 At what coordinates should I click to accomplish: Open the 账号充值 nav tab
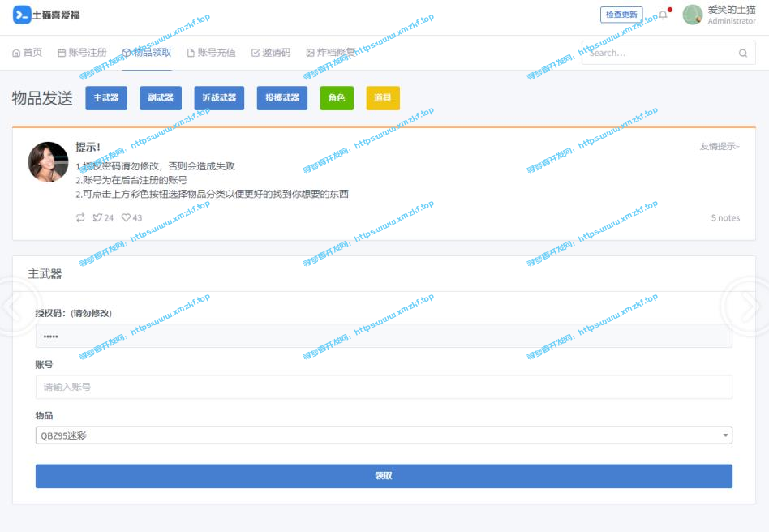[x=212, y=53]
